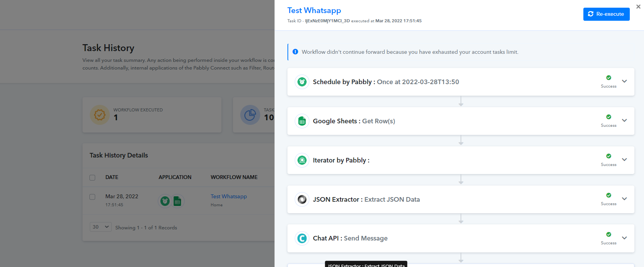Expand the Iterator by Pabbly step
This screenshot has height=267, width=644.
(624, 160)
